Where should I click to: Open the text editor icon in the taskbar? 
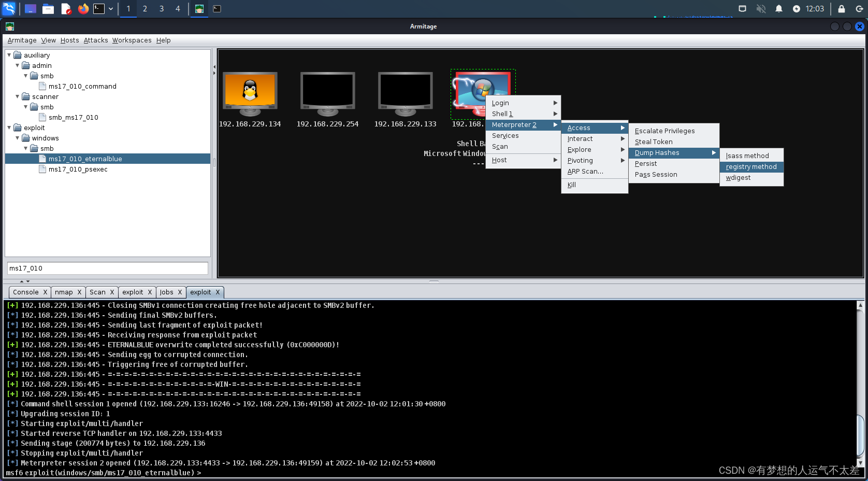(x=66, y=9)
